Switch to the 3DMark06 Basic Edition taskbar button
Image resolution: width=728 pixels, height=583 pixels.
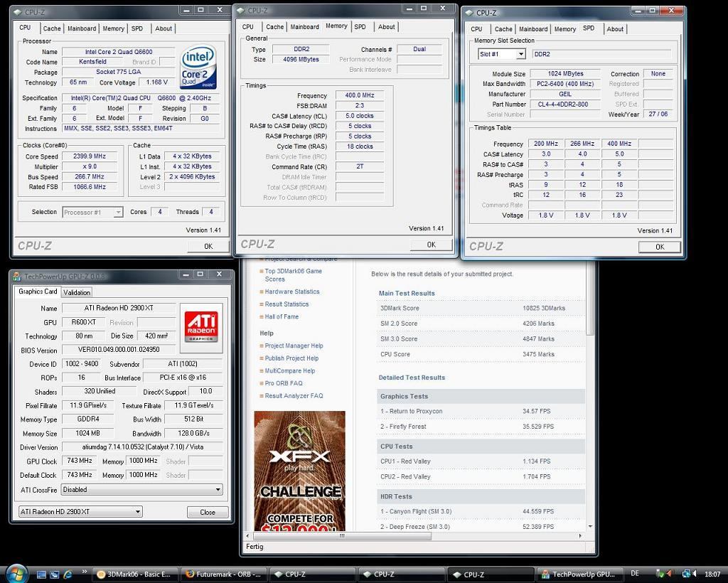(134, 574)
